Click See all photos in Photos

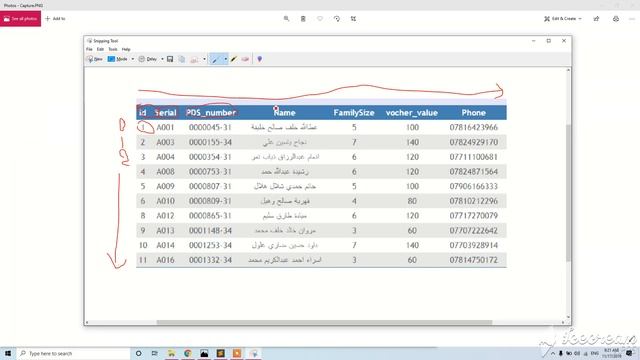[20, 19]
